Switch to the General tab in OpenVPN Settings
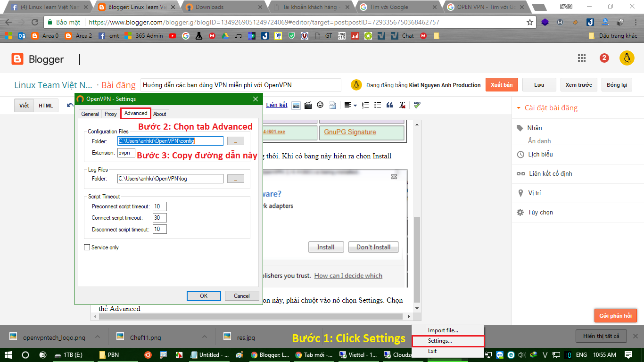644x362 pixels. tap(90, 114)
